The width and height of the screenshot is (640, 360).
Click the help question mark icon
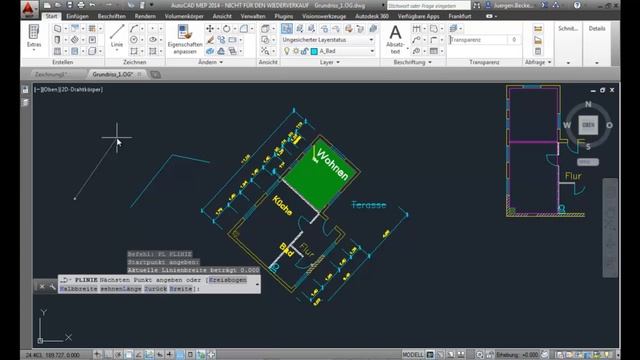[x=577, y=5]
